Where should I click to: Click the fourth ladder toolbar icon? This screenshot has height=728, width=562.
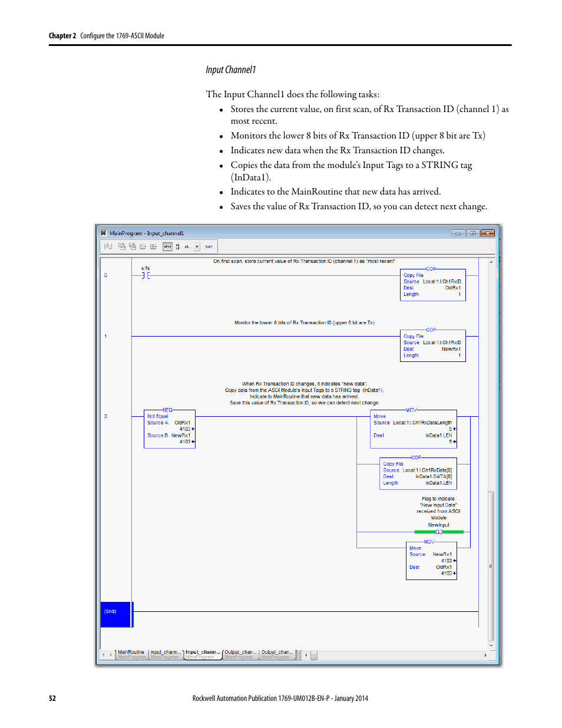pyautogui.click(x=143, y=246)
